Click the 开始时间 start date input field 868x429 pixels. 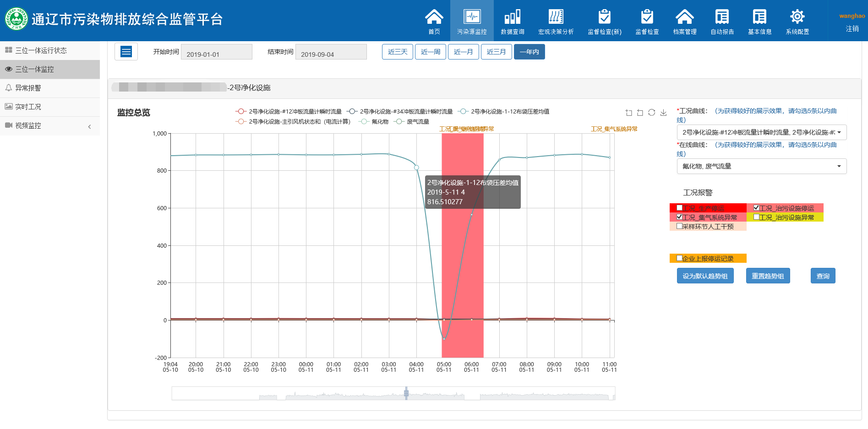tap(217, 52)
